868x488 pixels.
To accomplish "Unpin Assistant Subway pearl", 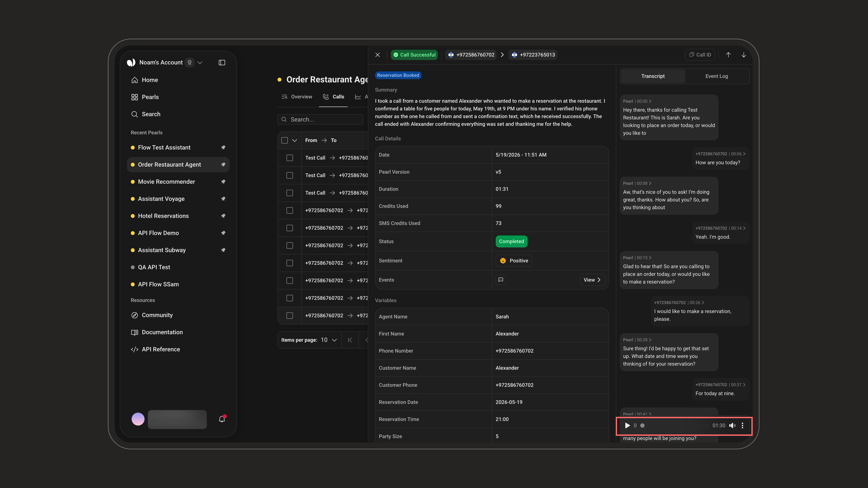I will click(x=223, y=250).
